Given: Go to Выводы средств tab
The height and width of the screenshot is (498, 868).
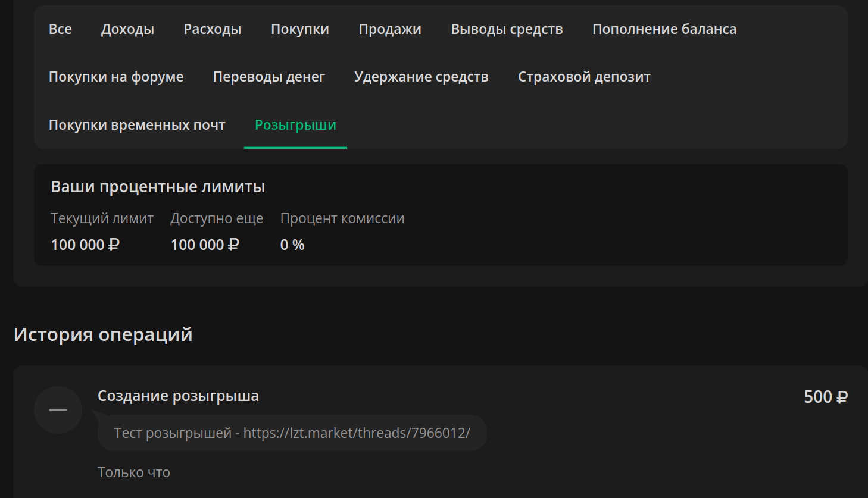Looking at the screenshot, I should pos(507,29).
